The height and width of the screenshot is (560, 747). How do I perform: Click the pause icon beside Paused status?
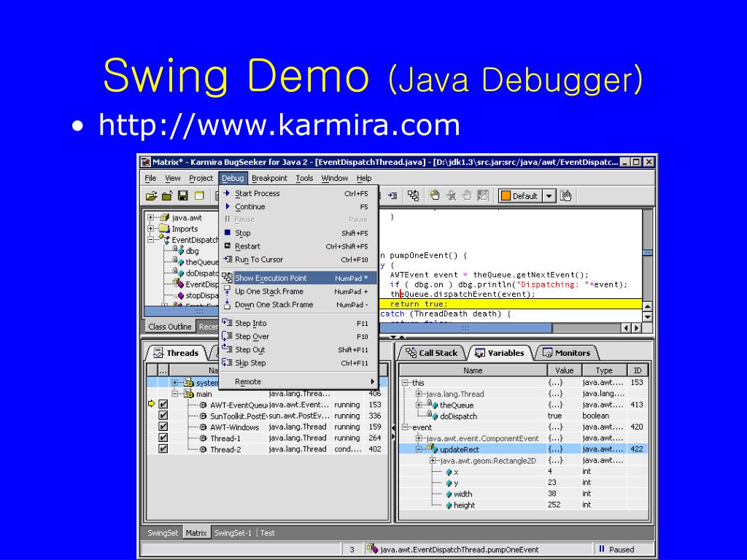pyautogui.click(x=602, y=549)
